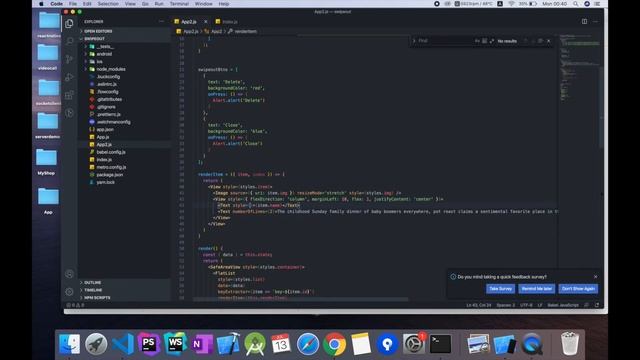Click the MyShop desktop folder
The height and width of the screenshot is (360, 640).
click(x=47, y=162)
